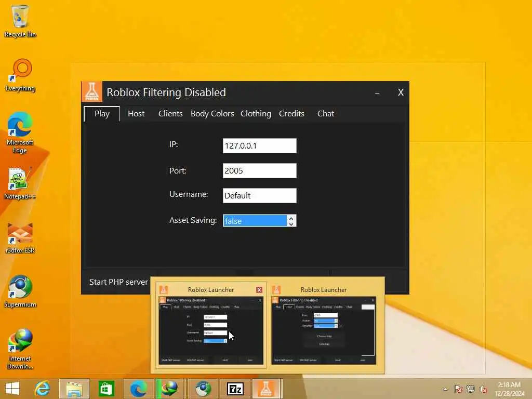Open Supermium desktop shortcut
Viewport: 532px width, 399px height.
coord(20,291)
